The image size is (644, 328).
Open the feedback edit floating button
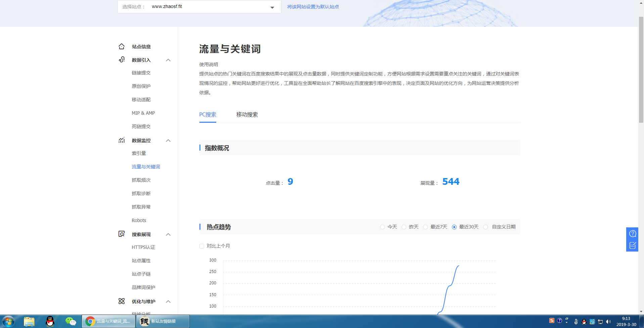[x=632, y=245]
